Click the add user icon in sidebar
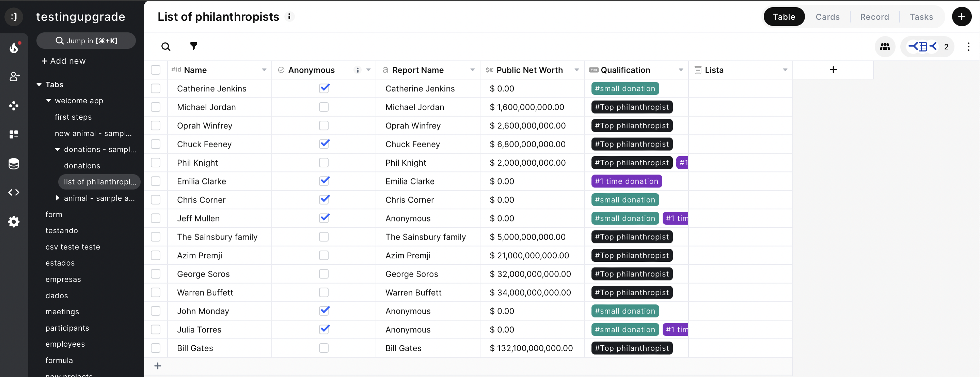 tap(14, 77)
